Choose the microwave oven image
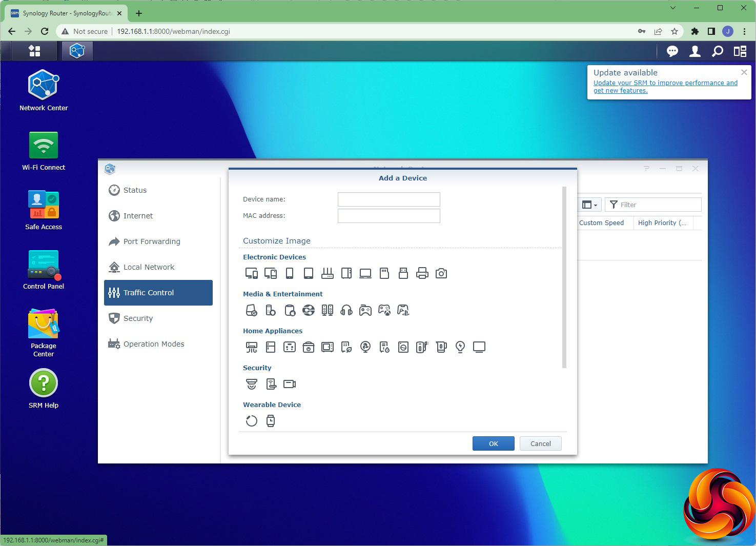The image size is (756, 546). point(328,347)
